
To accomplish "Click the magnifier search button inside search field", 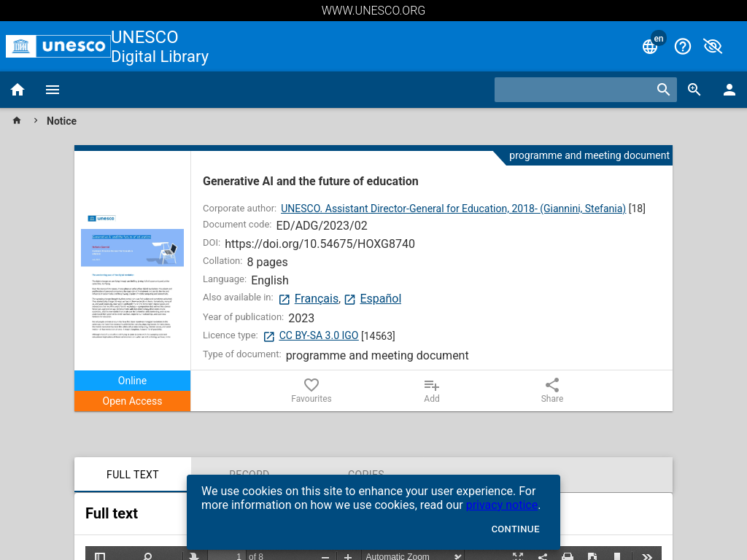I will [664, 90].
